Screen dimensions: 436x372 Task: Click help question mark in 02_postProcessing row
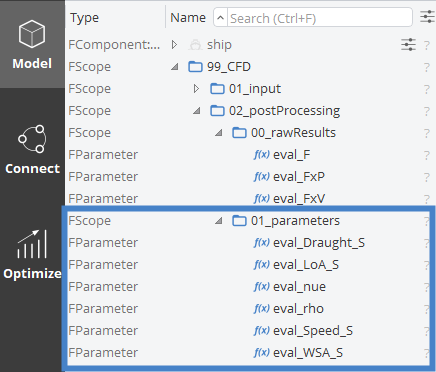pyautogui.click(x=427, y=111)
